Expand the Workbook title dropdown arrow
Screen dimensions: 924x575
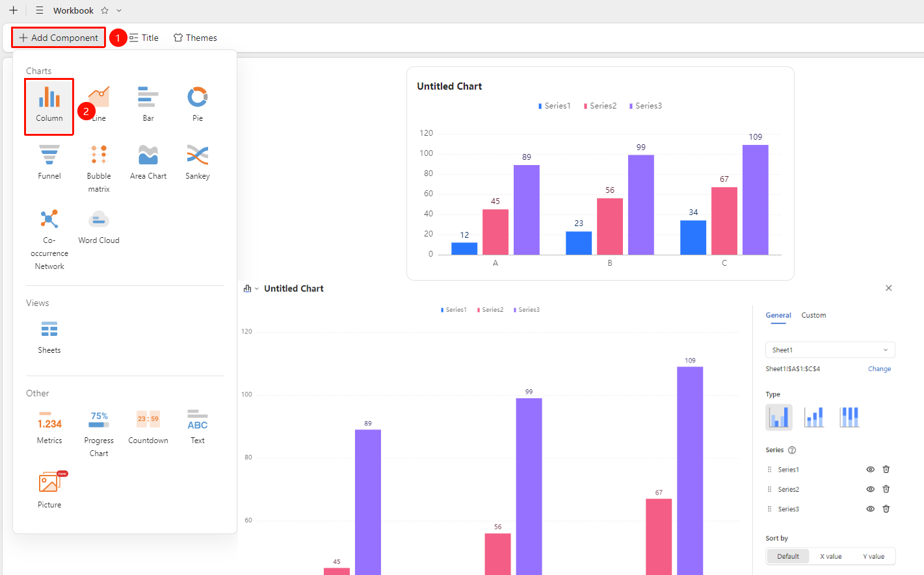pyautogui.click(x=119, y=10)
